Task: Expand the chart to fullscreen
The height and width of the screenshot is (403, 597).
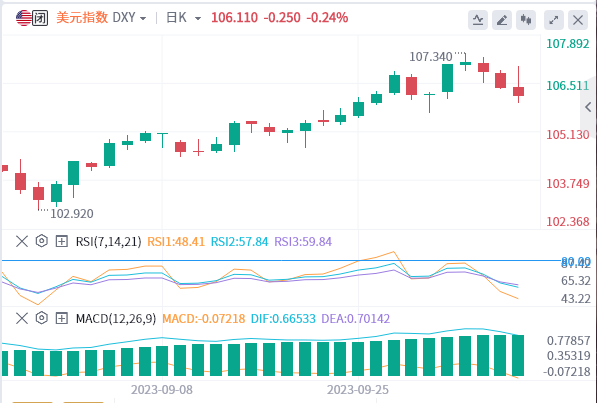Action: pyautogui.click(x=554, y=20)
